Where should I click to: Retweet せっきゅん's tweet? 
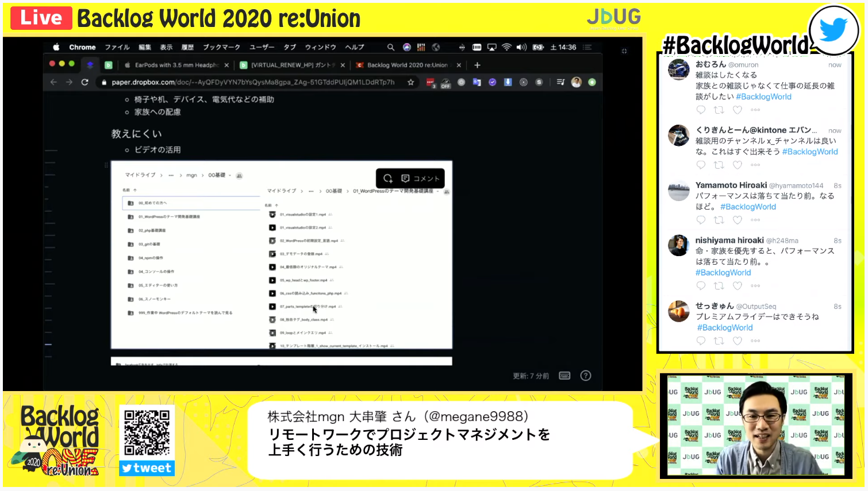click(x=719, y=341)
